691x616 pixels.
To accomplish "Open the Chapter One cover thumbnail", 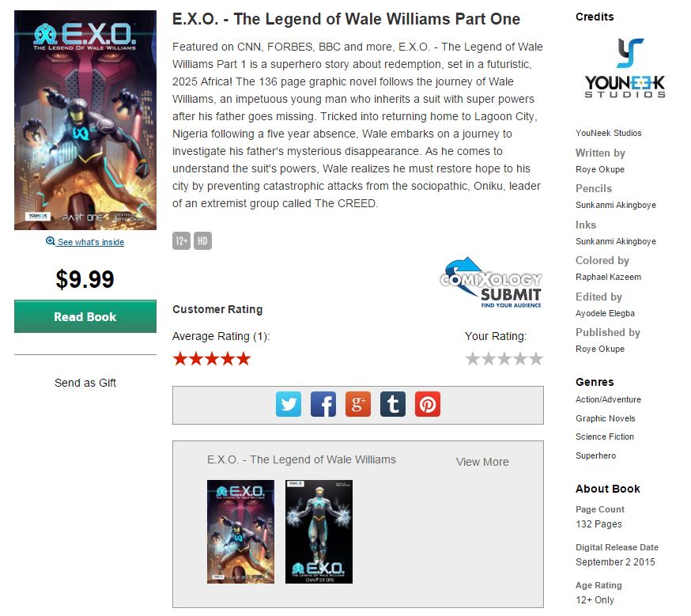I will 319,532.
